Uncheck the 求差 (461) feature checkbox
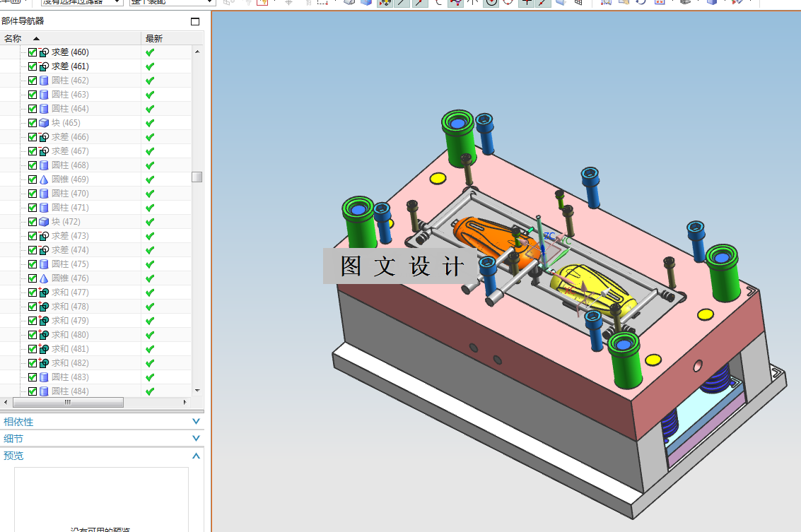801x532 pixels. coord(33,66)
